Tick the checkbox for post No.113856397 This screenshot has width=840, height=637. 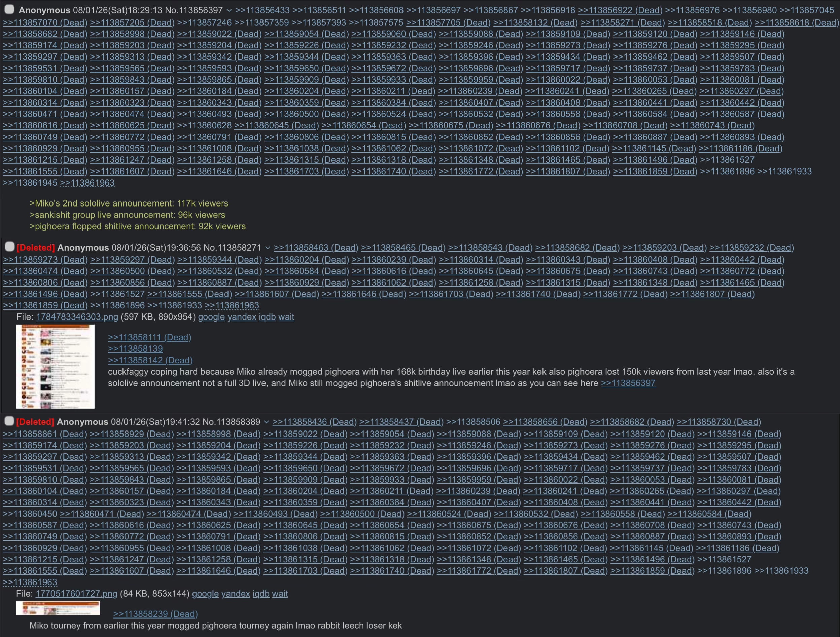pyautogui.click(x=9, y=9)
